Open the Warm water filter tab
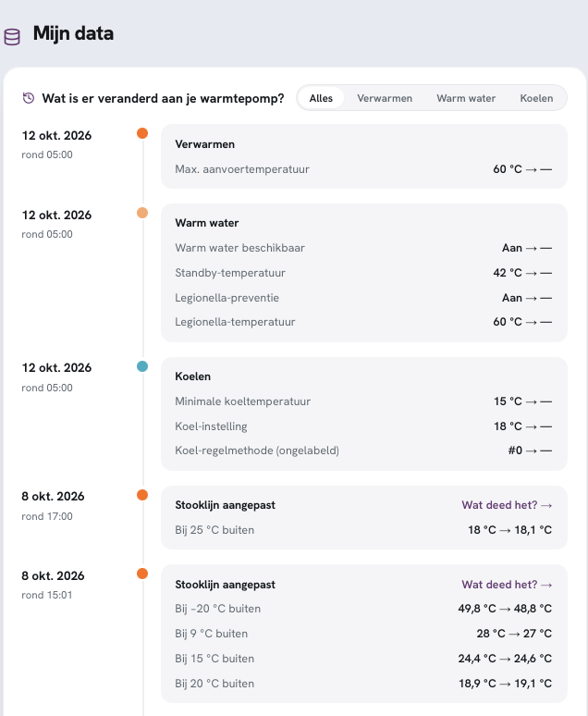The width and height of the screenshot is (588, 716). [x=466, y=98]
